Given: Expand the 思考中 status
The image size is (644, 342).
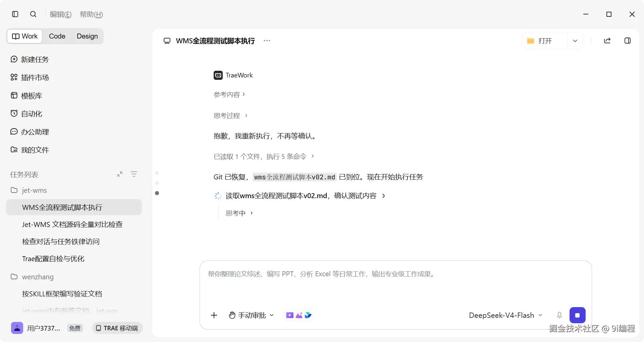Looking at the screenshot, I should tap(239, 213).
